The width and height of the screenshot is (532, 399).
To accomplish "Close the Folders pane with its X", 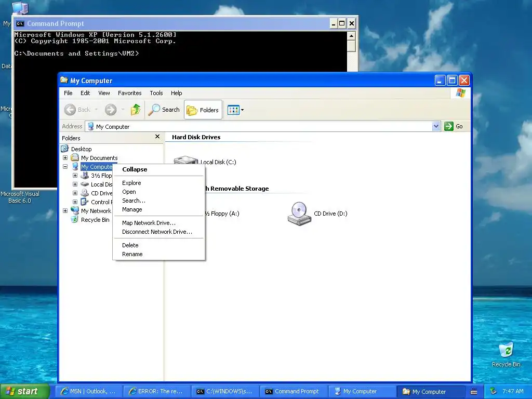I will [x=157, y=137].
